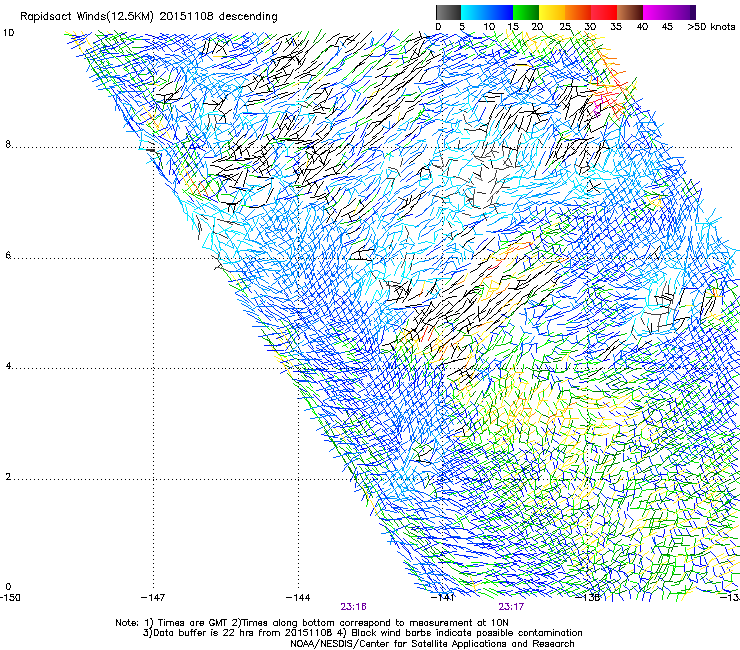Click the legend label '35'
Viewport: 740px width, 650px height.
point(616,27)
